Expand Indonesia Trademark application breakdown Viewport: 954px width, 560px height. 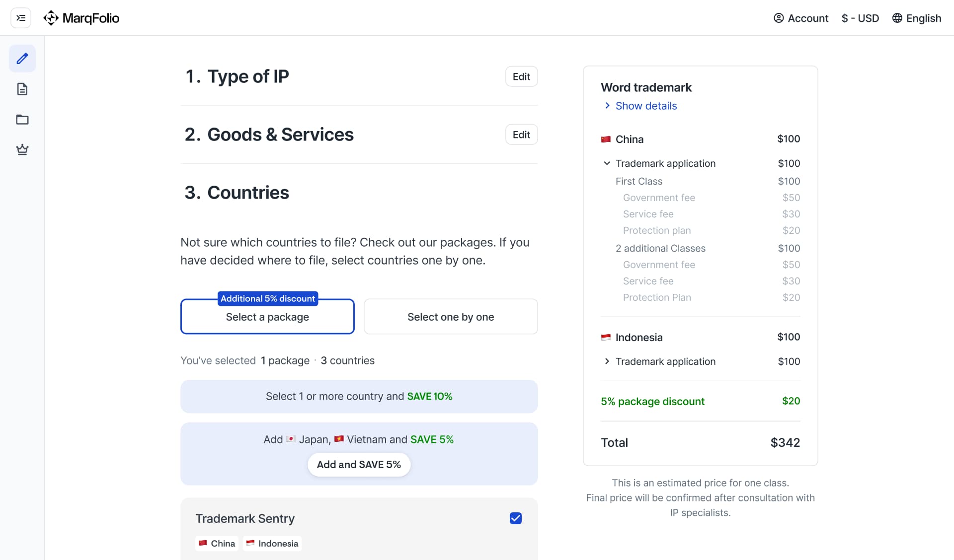click(607, 361)
